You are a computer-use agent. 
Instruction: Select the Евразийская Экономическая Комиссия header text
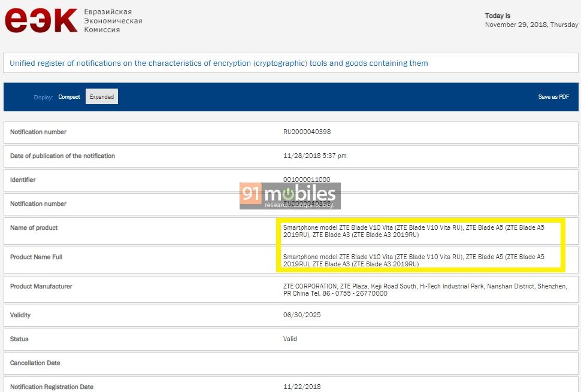click(113, 21)
